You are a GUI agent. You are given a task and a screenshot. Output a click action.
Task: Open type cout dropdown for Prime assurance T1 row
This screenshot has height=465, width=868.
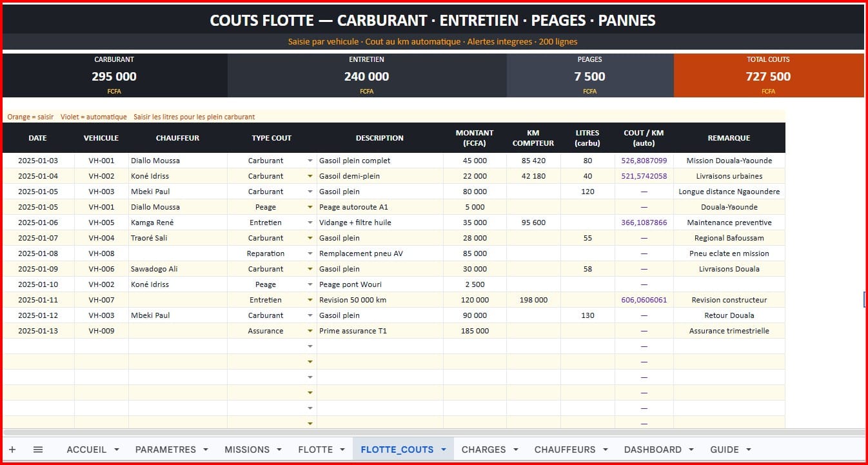pyautogui.click(x=310, y=331)
